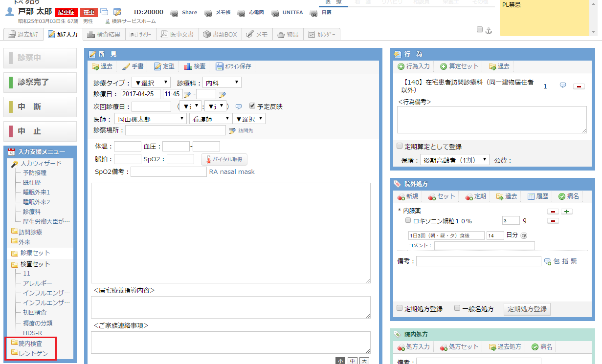Click the green plus button beside 内服薬
Screen dimensions: 602x364
click(x=567, y=212)
